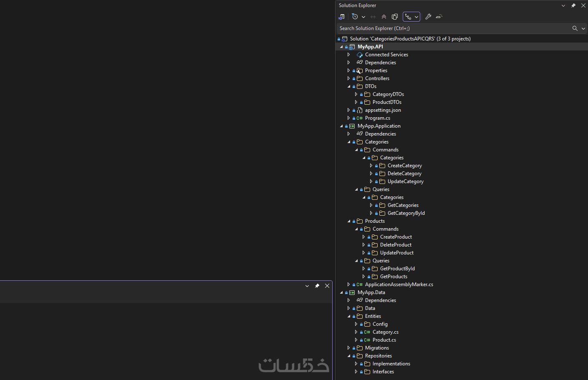Sync Solution Explorer with Active Document
588x380 pixels.
[x=373, y=17]
